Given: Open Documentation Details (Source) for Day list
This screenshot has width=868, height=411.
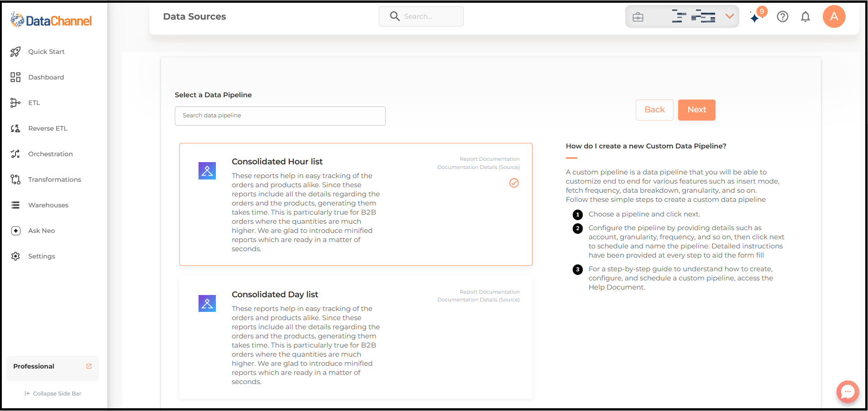Looking at the screenshot, I should coord(478,300).
